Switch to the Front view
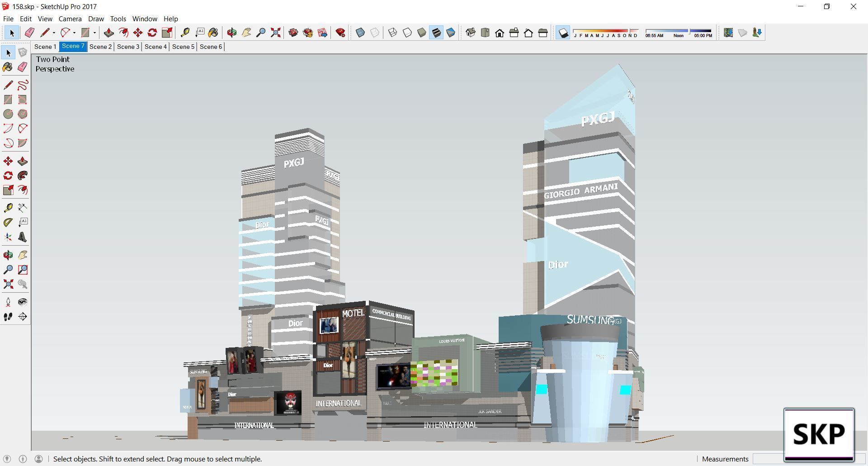 tap(500, 33)
